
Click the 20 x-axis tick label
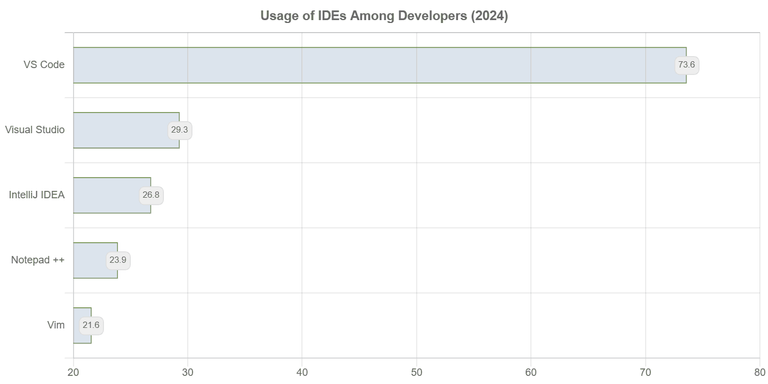click(73, 372)
